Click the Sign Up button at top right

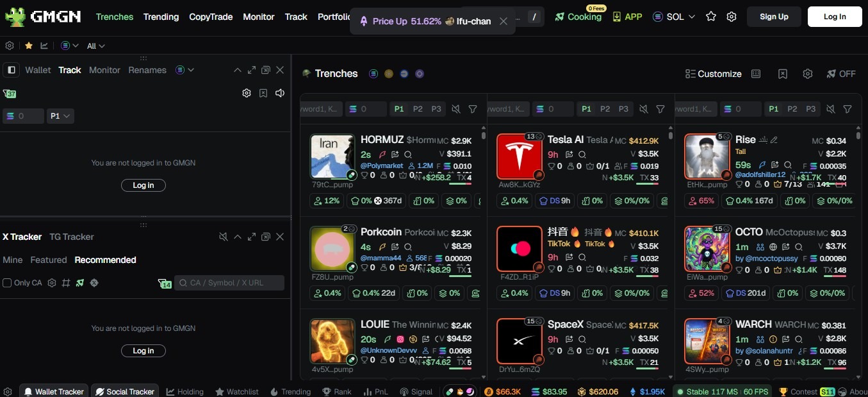point(773,17)
